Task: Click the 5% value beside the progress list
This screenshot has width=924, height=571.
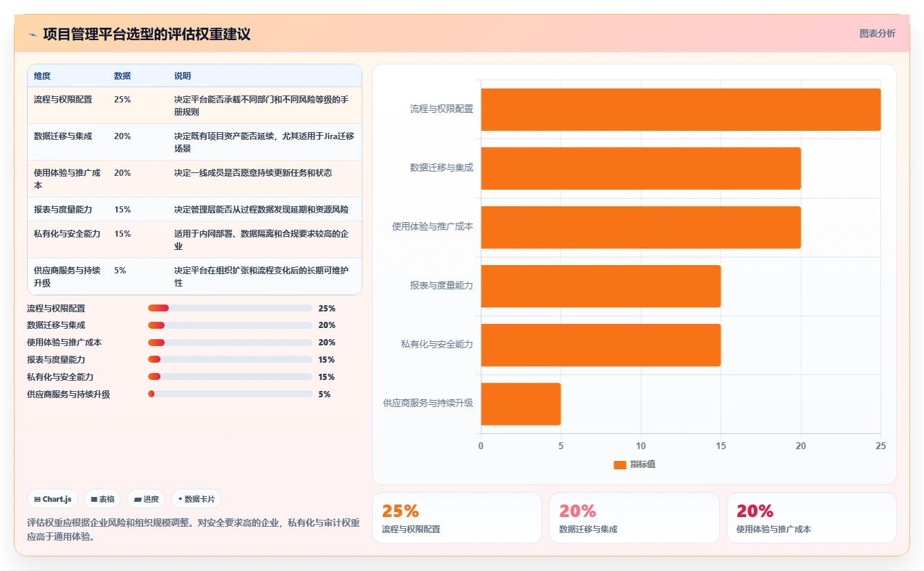Action: [324, 395]
